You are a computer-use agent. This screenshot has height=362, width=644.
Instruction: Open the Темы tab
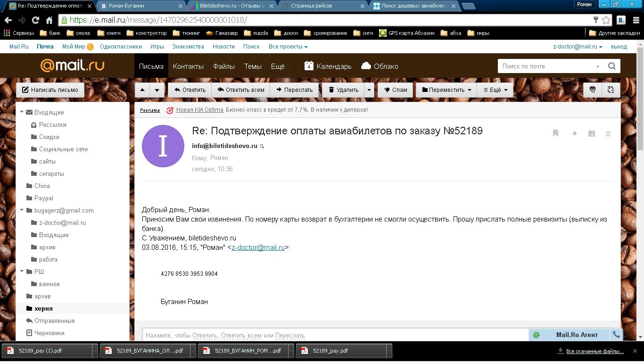click(253, 66)
